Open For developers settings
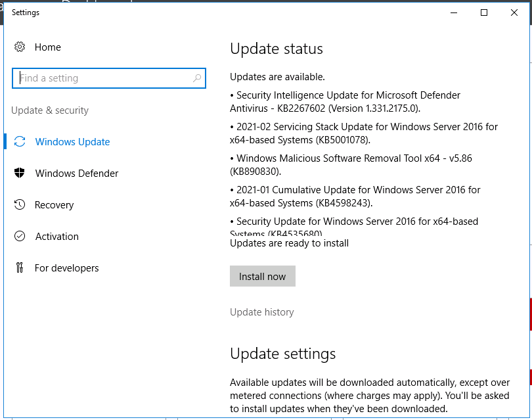Viewport: 532px width, 420px height. (x=67, y=268)
